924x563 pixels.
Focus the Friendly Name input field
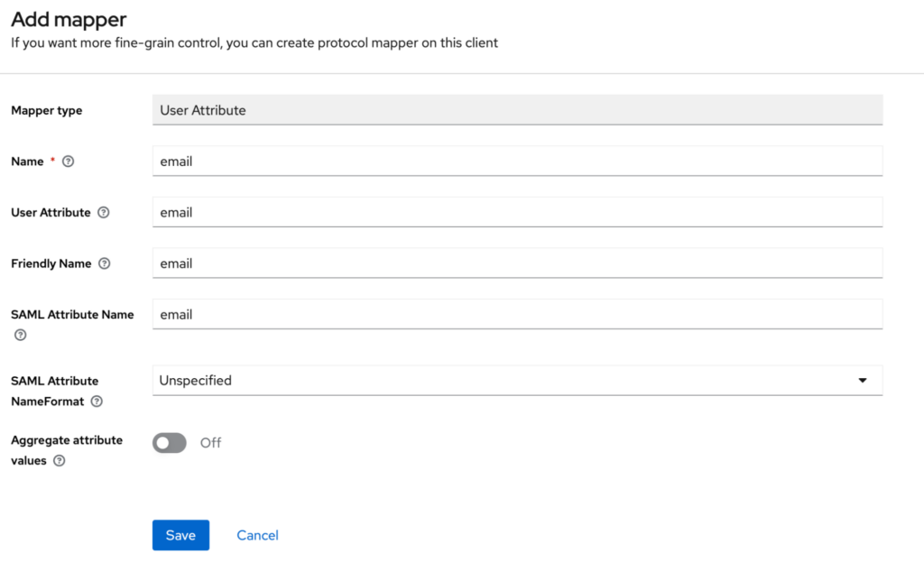517,263
